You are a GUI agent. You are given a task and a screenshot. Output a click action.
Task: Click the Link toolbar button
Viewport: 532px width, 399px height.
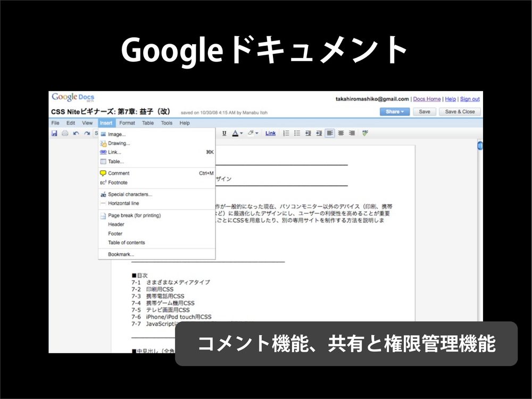tap(270, 134)
